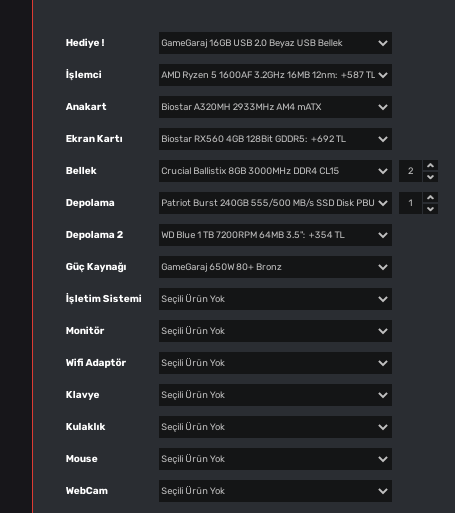Open the Depolama Patriot Burst dropdown
This screenshot has width=455, height=513.
[275, 203]
